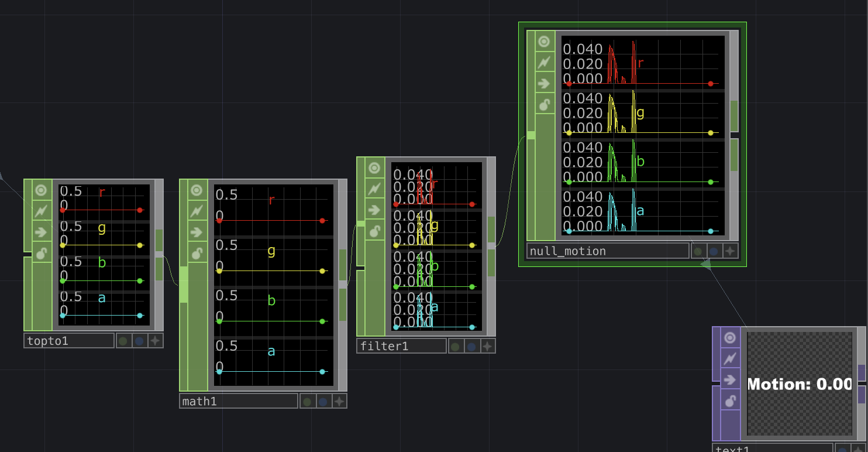
Task: Toggle the green display flag on null_motion
Action: point(698,251)
